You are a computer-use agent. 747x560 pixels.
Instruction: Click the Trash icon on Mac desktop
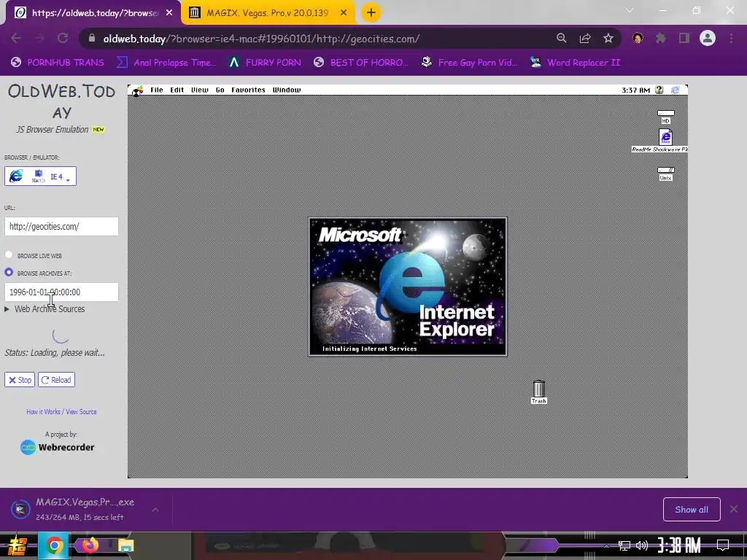(x=539, y=392)
